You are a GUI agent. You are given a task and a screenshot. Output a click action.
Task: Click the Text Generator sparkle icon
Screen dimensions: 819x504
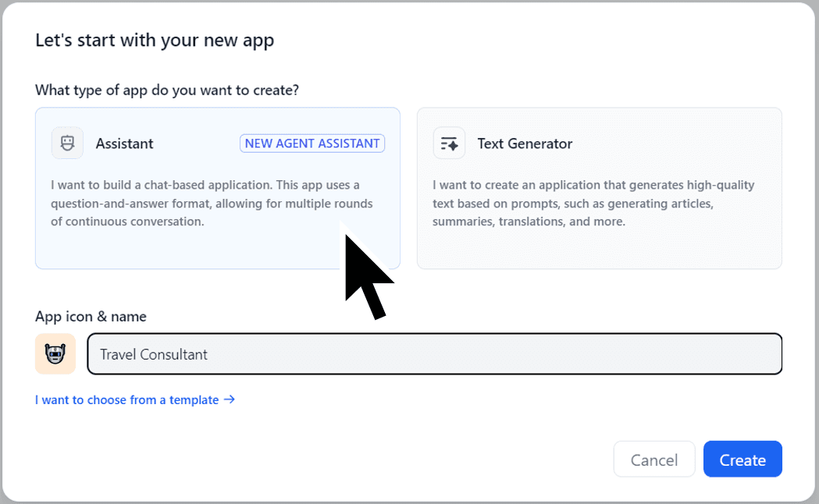click(449, 144)
